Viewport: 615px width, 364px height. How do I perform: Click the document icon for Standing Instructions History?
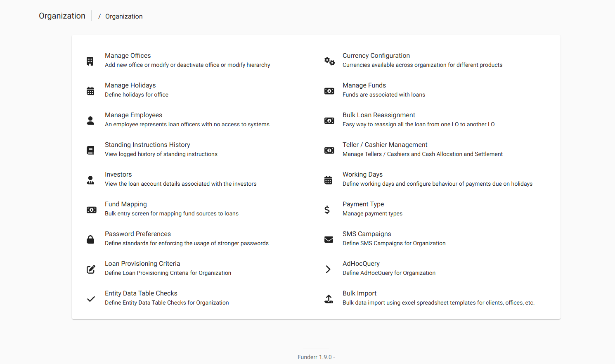pos(90,150)
